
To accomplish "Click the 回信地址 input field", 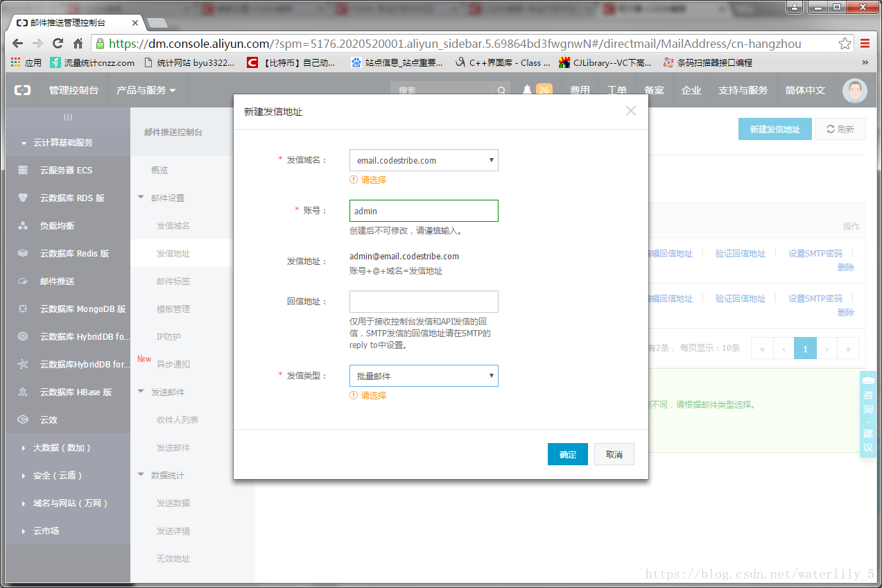I will tap(423, 302).
